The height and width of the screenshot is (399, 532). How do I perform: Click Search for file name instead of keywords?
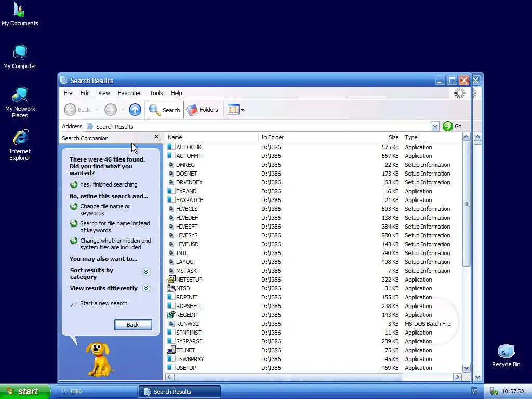115,227
